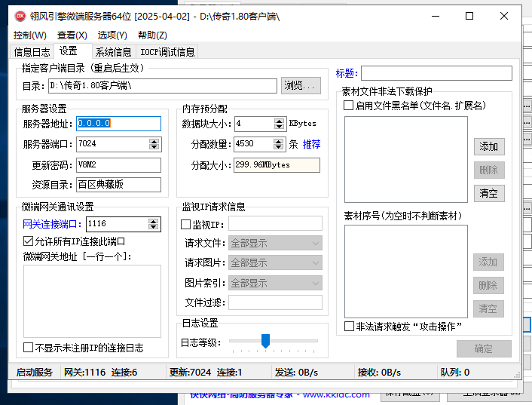Enable the 监视IP checkbox
Screen dimensions: 532x405
tap(185, 225)
